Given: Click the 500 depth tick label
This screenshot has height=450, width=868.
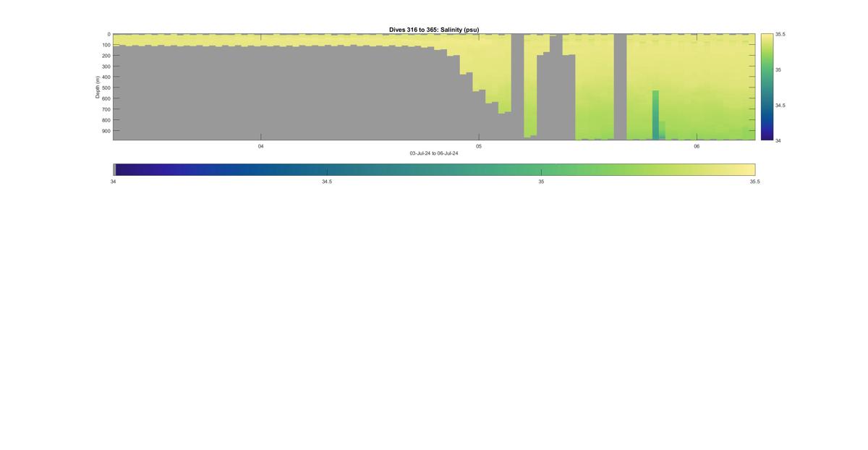Looking at the screenshot, I should point(106,88).
